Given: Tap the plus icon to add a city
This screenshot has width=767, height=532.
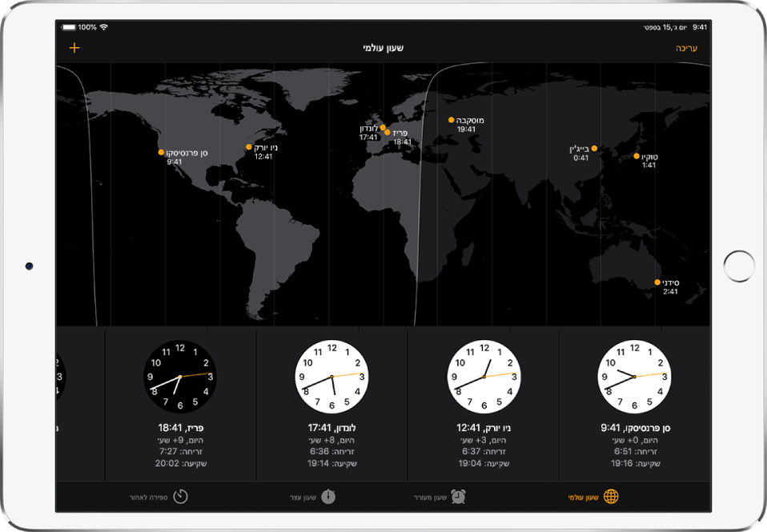Looking at the screenshot, I should (74, 48).
